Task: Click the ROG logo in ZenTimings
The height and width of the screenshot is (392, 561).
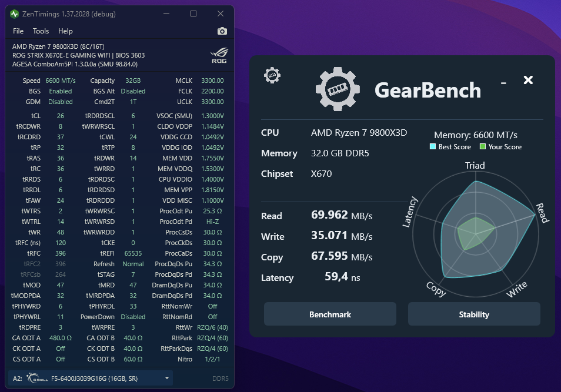Action: tap(219, 55)
